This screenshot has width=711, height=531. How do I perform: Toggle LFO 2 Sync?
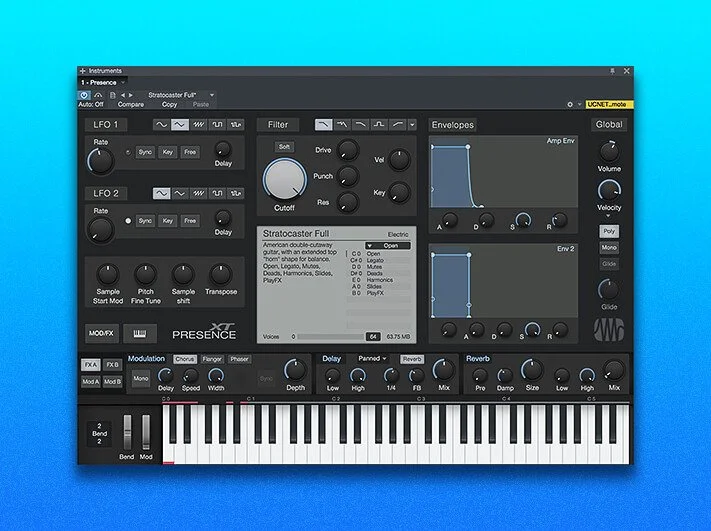click(x=145, y=221)
